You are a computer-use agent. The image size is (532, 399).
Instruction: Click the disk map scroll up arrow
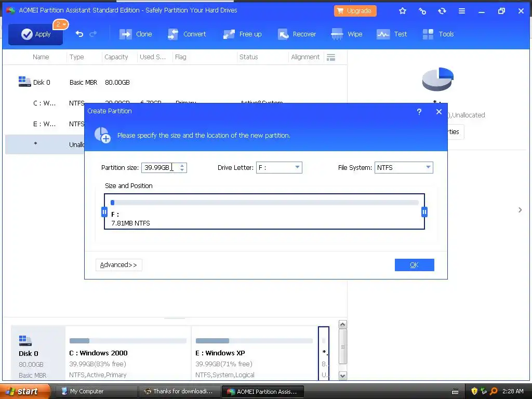click(x=343, y=325)
